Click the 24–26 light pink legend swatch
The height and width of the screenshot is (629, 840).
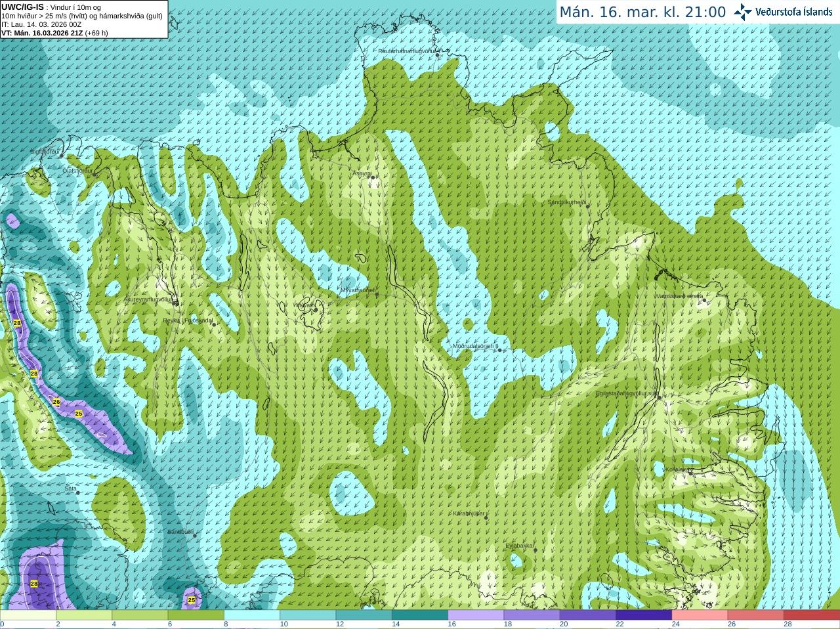pyautogui.click(x=700, y=615)
